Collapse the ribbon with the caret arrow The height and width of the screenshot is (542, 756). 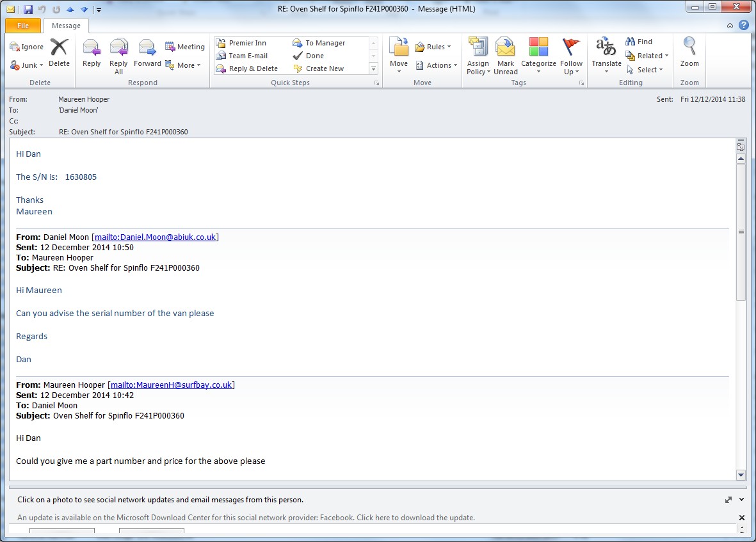coord(730,26)
